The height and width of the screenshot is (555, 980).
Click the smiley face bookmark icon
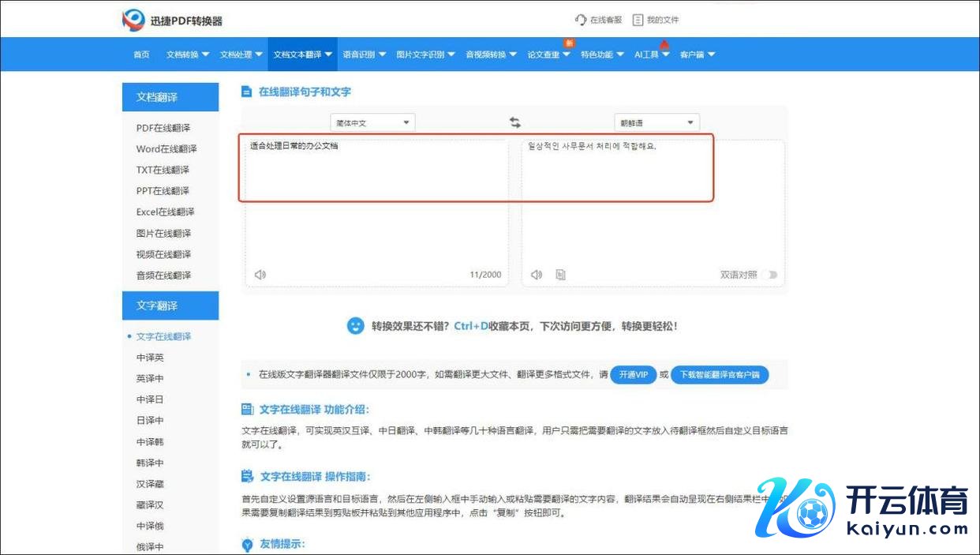click(356, 325)
